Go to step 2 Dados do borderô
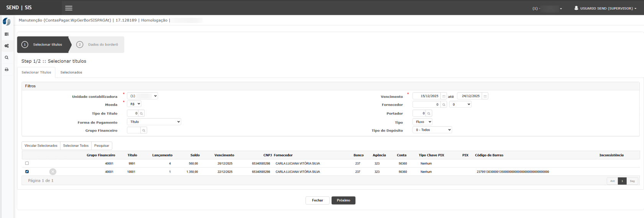This screenshot has width=644, height=218. click(97, 45)
